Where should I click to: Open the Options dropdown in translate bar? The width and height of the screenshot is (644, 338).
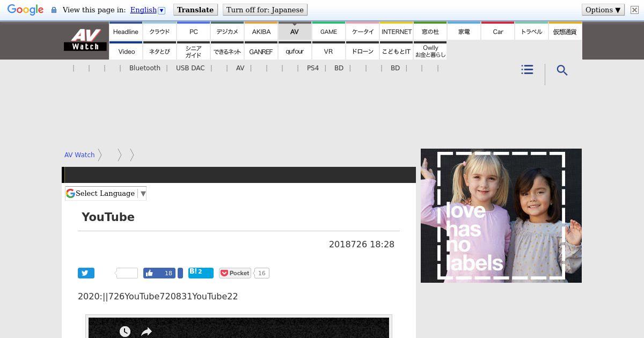coord(603,10)
